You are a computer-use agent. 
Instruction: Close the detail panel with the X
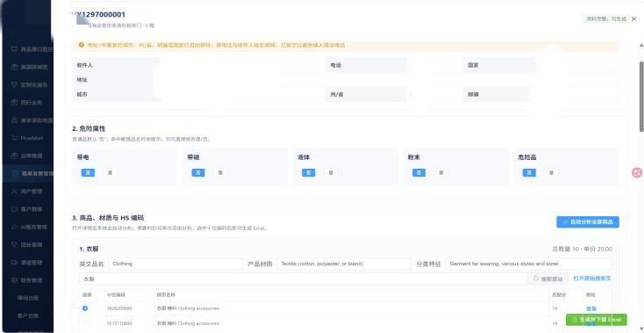tap(633, 19)
